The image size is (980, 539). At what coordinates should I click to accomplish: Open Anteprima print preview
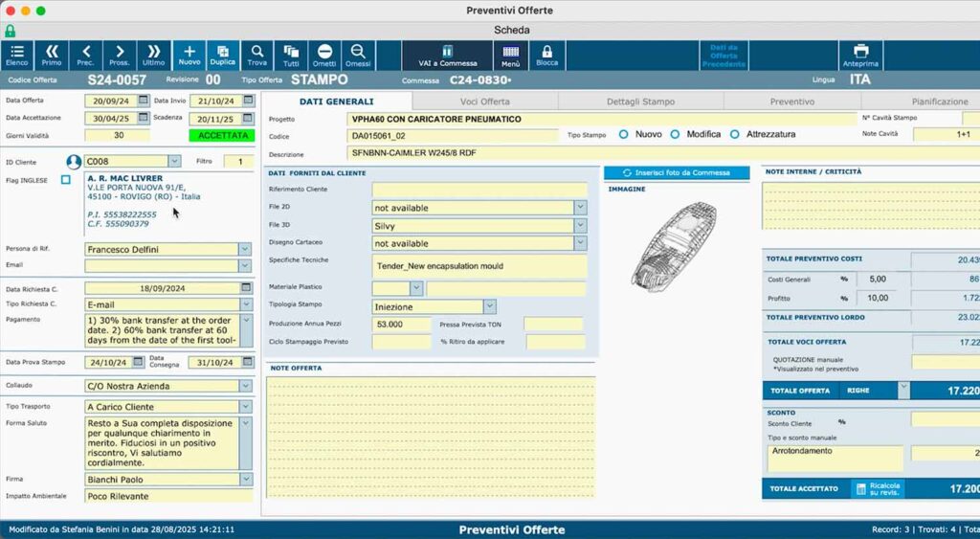tap(860, 56)
